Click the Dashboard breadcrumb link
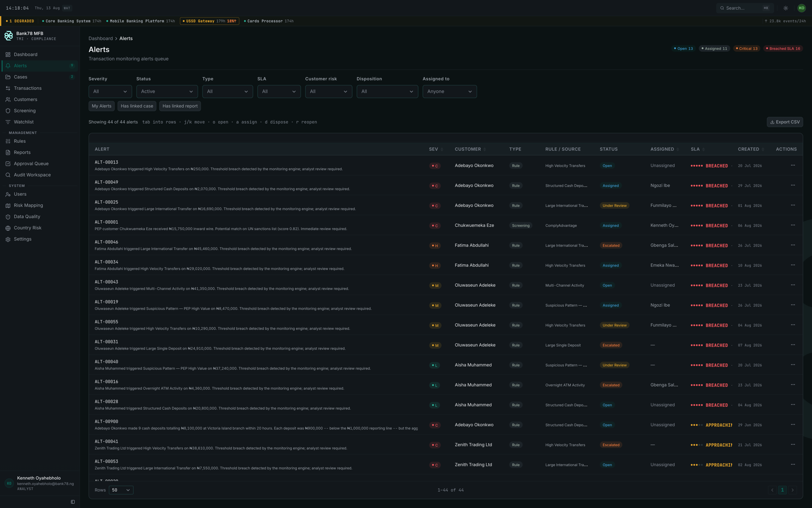Viewport: 812px width, 508px height. coord(101,38)
